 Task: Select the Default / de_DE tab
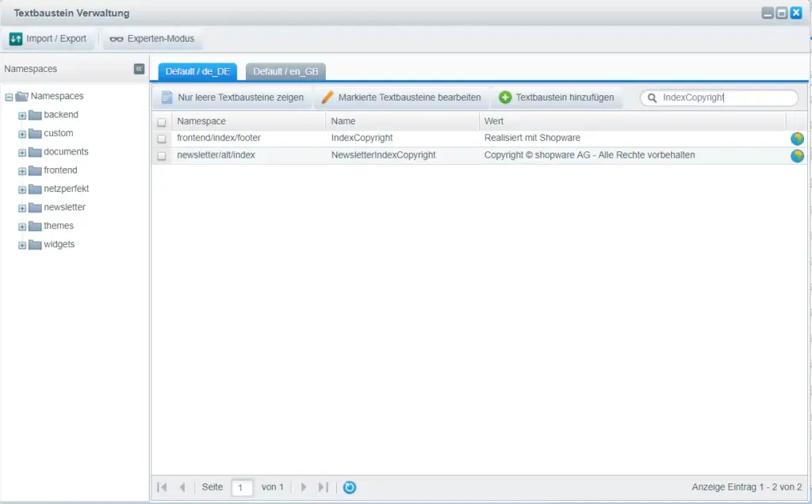pos(197,71)
